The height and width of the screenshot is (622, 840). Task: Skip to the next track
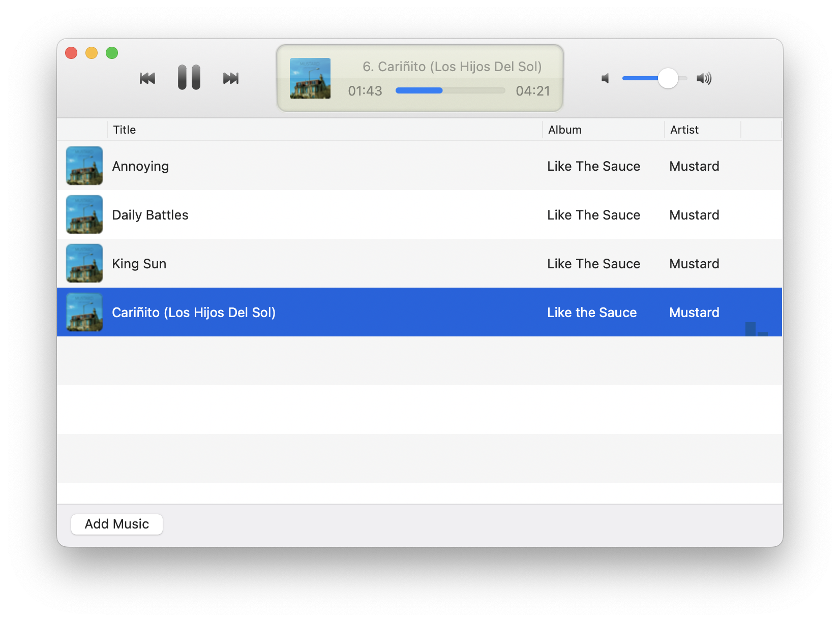[x=231, y=78]
